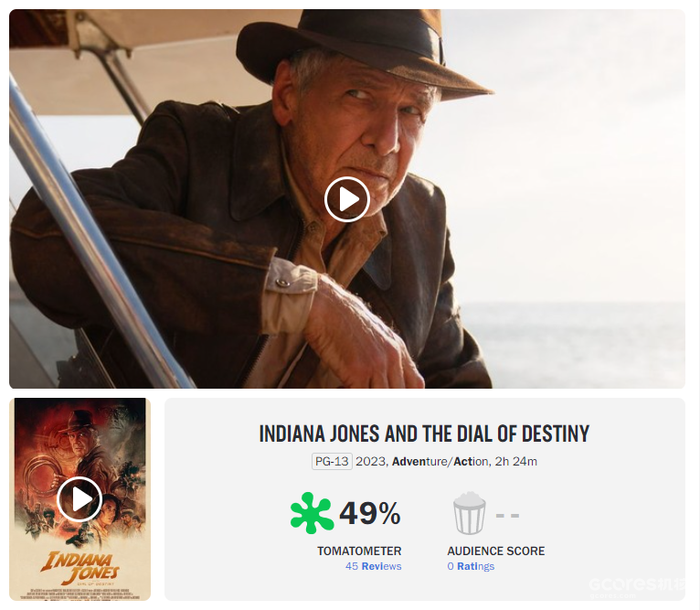Click the 49% Tomatometer score

[x=370, y=513]
